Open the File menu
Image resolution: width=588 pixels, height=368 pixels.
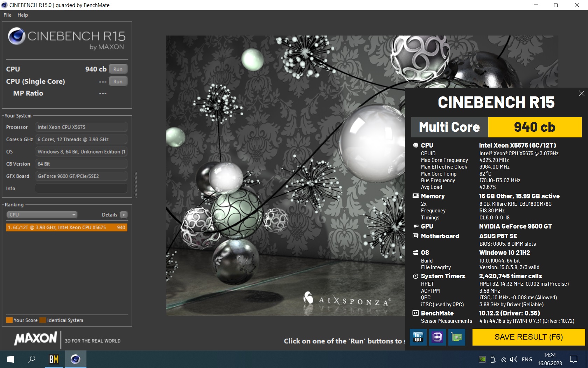click(x=7, y=15)
